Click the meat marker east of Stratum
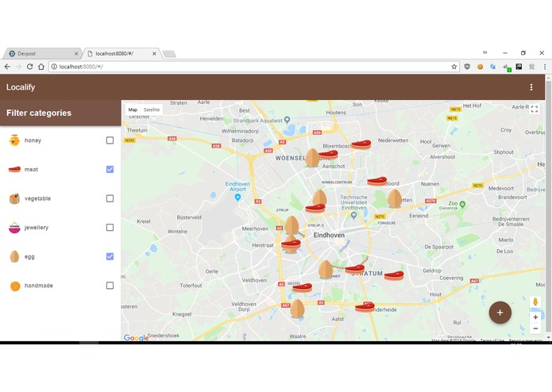 (x=394, y=275)
